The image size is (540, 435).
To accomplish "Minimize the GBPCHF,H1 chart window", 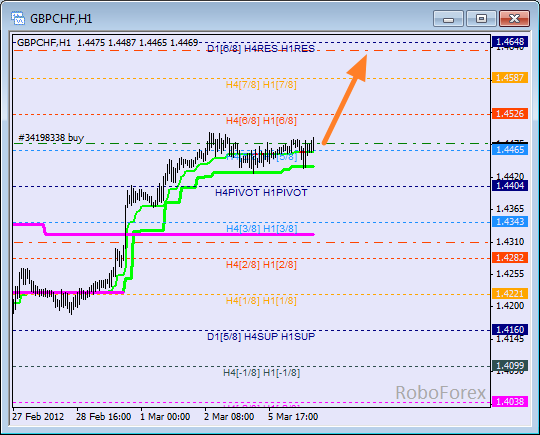I will pos(448,19).
